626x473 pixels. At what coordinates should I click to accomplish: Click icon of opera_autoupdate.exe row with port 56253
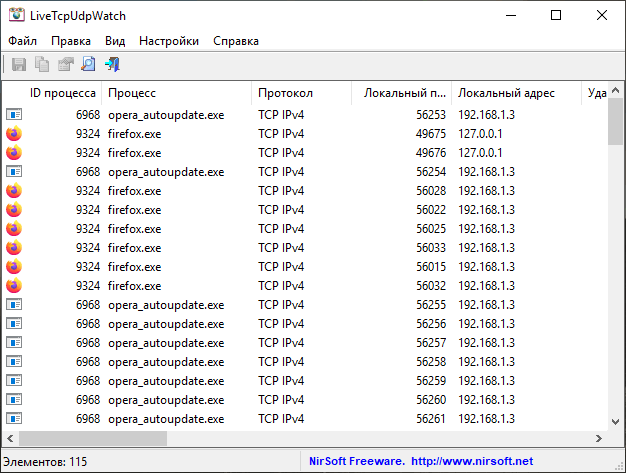pyautogui.click(x=14, y=115)
